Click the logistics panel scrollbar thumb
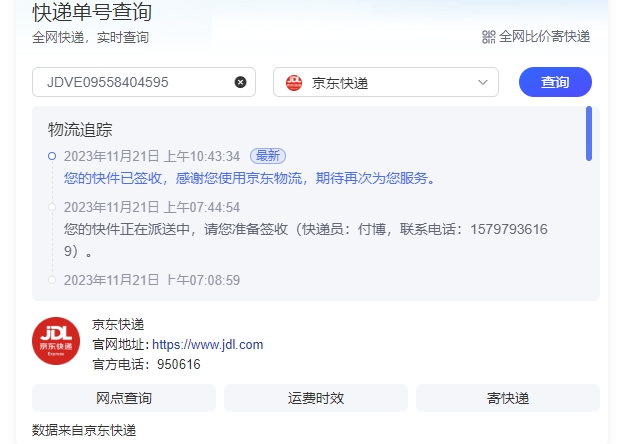This screenshot has width=640, height=444. tap(589, 133)
